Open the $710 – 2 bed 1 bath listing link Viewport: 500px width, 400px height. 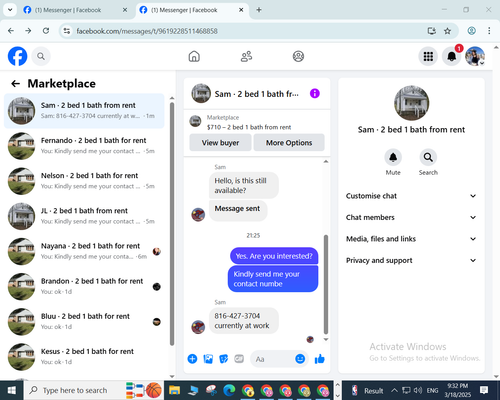coord(249,127)
